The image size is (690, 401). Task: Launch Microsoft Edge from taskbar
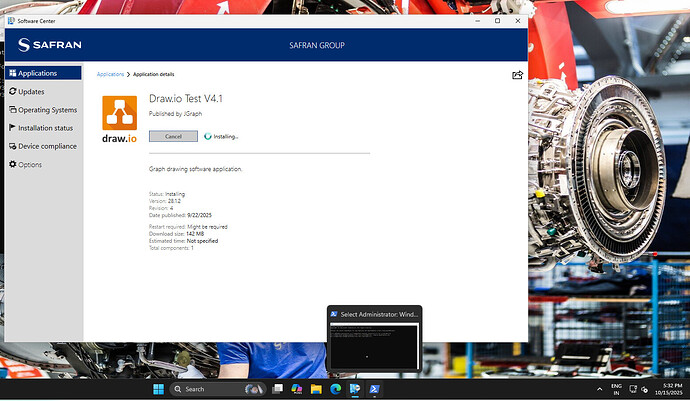335,389
